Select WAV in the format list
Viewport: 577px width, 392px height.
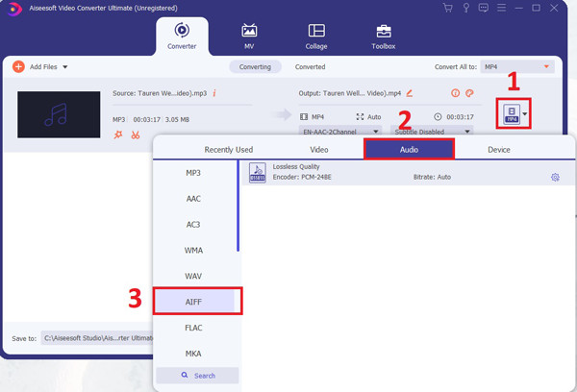tap(193, 276)
